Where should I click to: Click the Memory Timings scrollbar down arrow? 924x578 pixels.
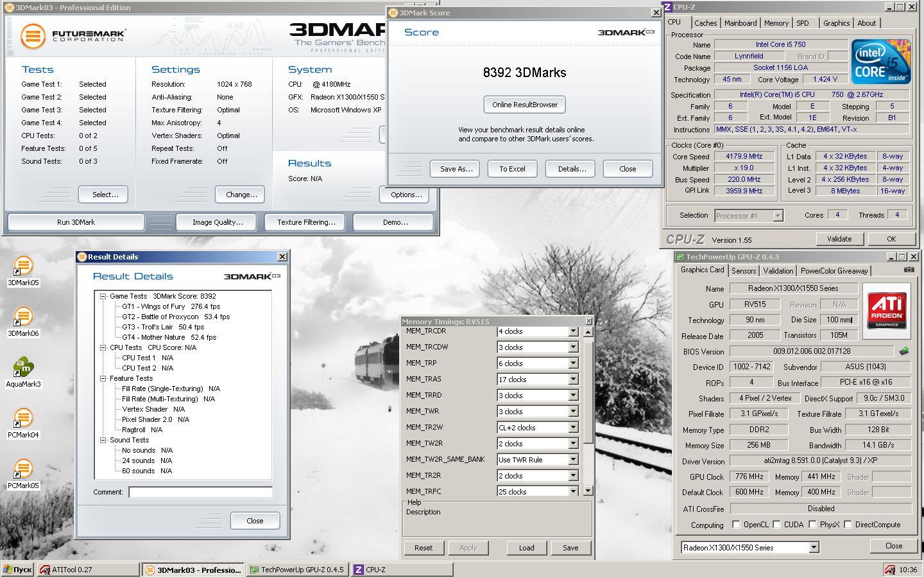point(588,491)
